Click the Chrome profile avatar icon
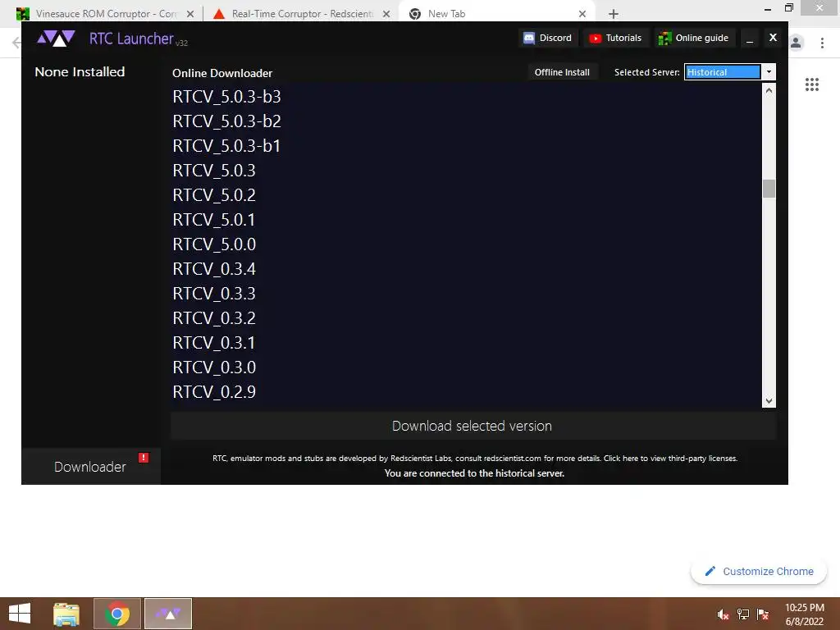Viewport: 840px width, 630px height. click(x=797, y=43)
